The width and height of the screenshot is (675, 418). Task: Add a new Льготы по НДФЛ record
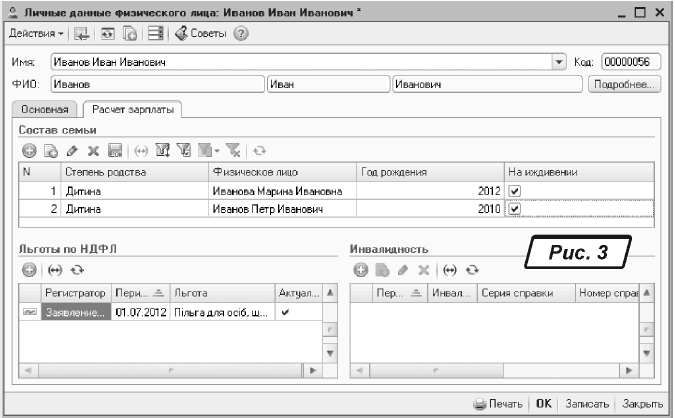tap(29, 270)
